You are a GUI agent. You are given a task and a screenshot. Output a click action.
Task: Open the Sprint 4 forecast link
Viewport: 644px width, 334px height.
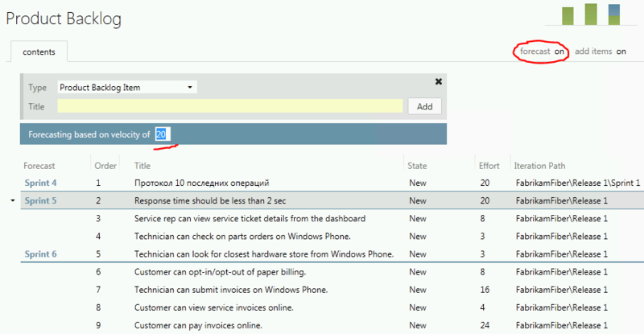[41, 183]
